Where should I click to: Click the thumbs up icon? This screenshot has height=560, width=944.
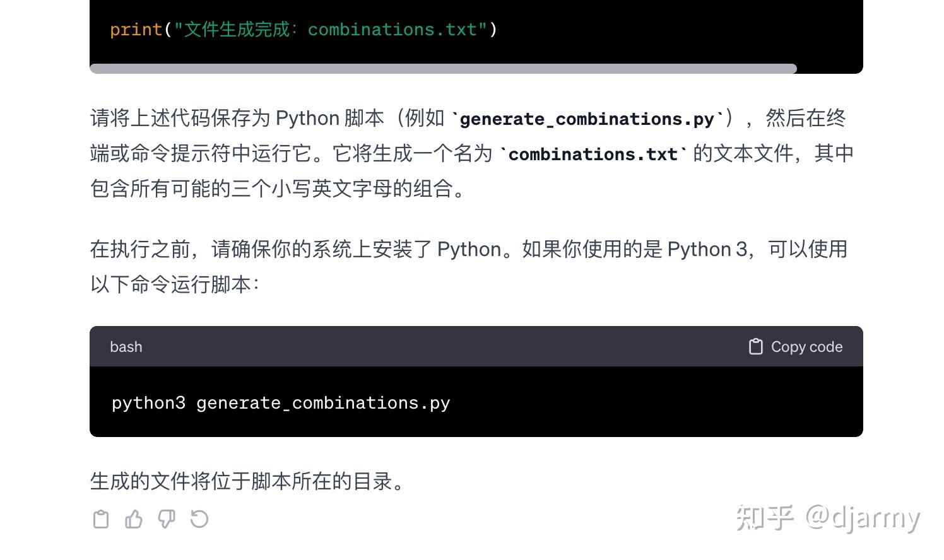[x=134, y=519]
